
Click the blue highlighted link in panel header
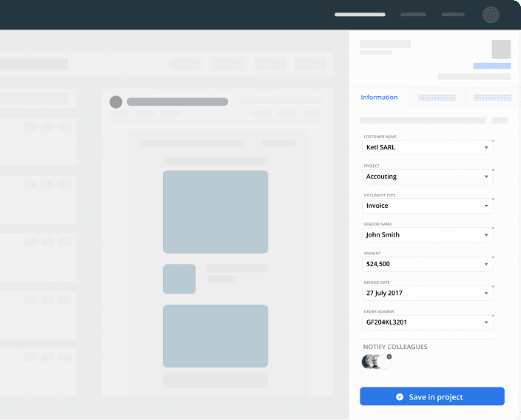[491, 66]
